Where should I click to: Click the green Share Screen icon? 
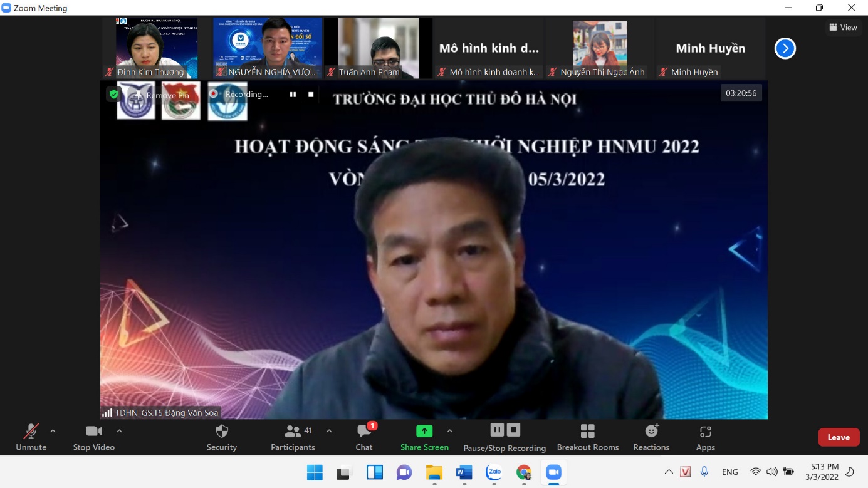424,431
